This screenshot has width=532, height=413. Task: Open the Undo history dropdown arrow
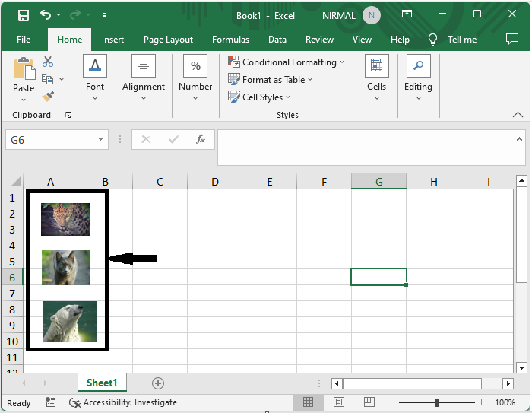click(59, 14)
